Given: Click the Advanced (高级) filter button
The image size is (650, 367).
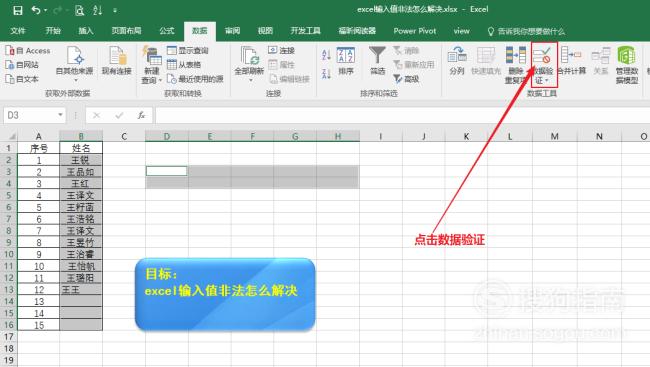Looking at the screenshot, I should [x=406, y=78].
